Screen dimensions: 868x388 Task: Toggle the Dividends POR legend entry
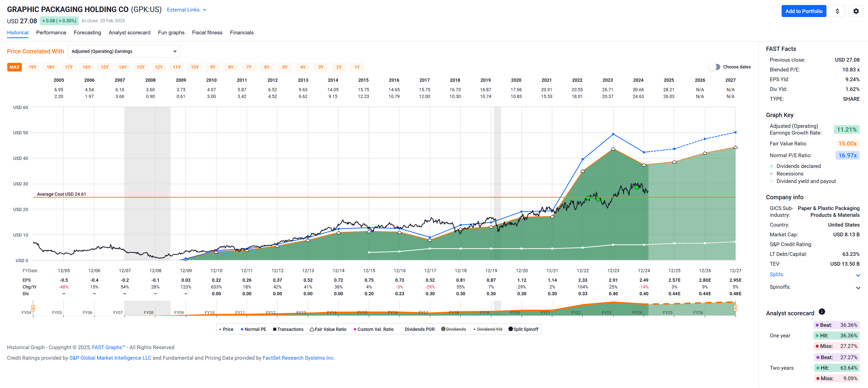pyautogui.click(x=420, y=329)
